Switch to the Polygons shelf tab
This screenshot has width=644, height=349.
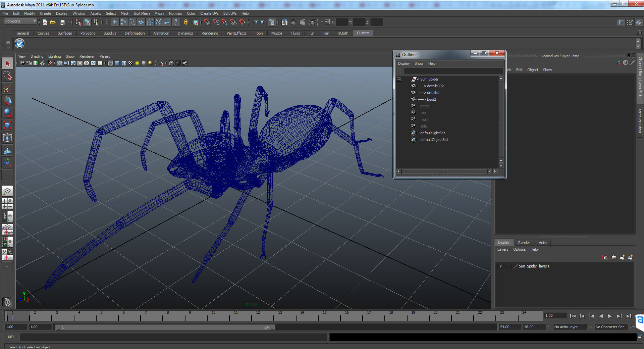pyautogui.click(x=88, y=33)
